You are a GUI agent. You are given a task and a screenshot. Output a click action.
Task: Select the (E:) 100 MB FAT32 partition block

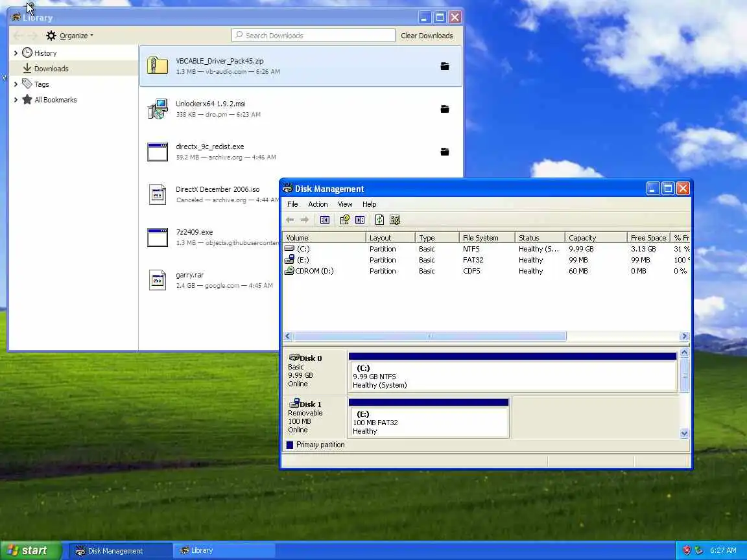click(x=429, y=419)
